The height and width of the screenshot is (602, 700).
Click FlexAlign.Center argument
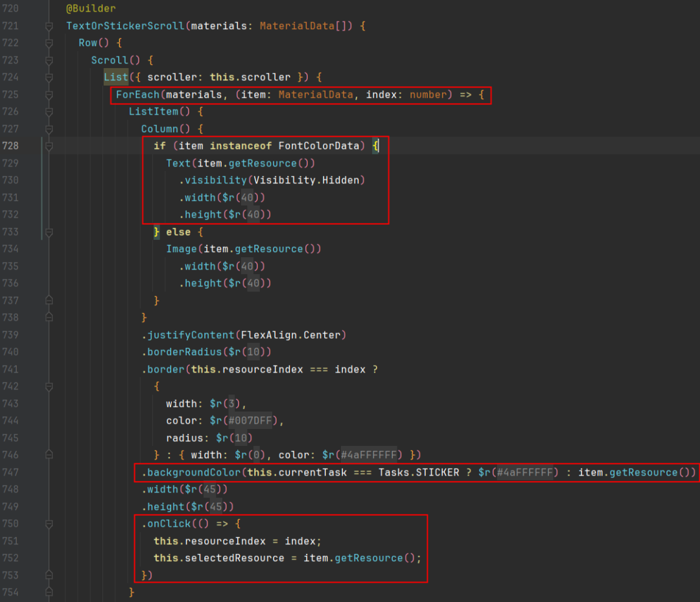290,335
